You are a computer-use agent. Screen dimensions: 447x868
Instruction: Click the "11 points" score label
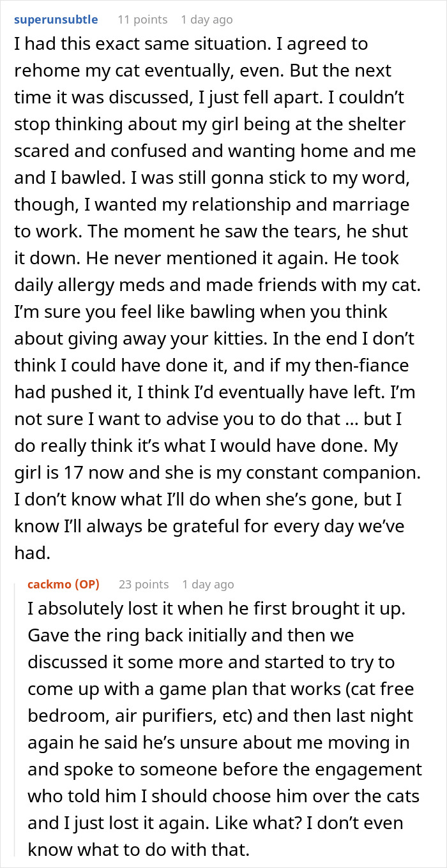142,19
